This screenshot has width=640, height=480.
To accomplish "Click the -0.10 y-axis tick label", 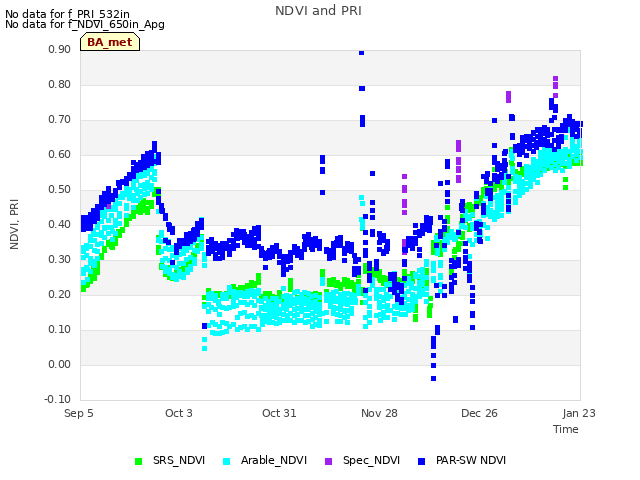I will point(58,400).
